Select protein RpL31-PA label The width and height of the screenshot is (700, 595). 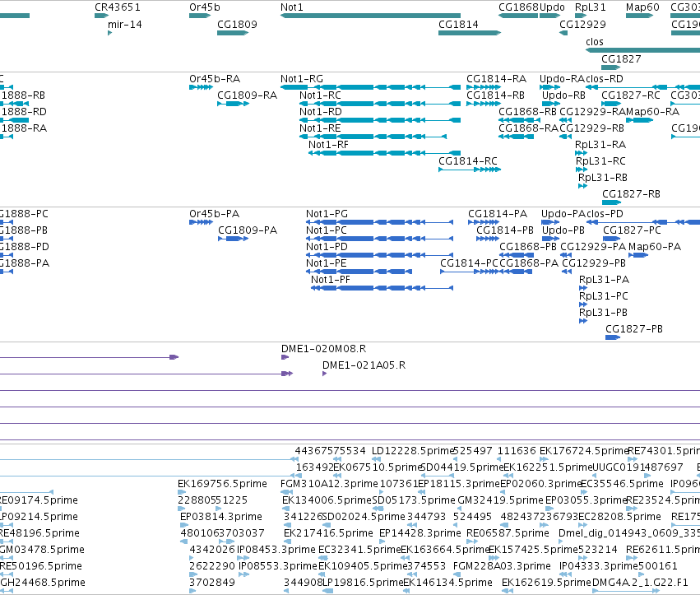[x=604, y=280]
